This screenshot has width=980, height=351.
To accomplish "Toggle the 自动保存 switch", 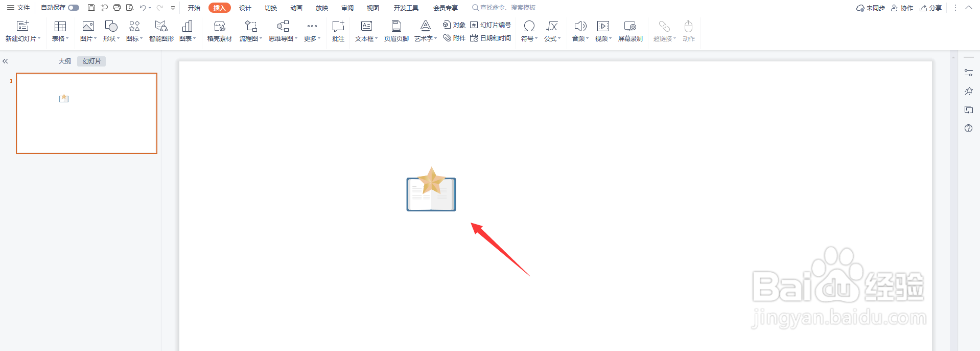I will [x=74, y=8].
